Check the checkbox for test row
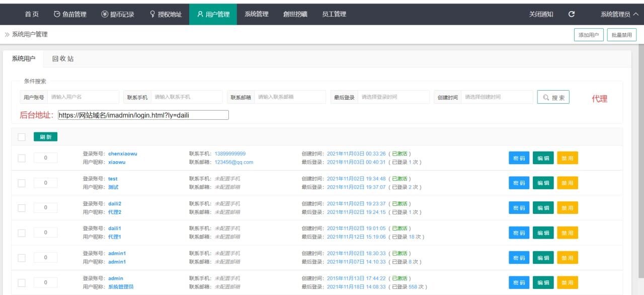The width and height of the screenshot is (644, 295). [x=22, y=183]
